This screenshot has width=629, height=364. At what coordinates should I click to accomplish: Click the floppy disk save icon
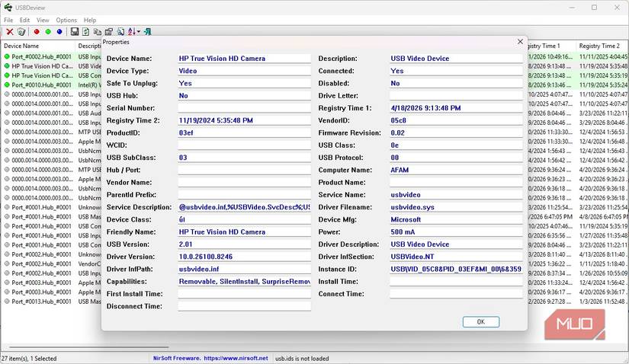[x=75, y=32]
